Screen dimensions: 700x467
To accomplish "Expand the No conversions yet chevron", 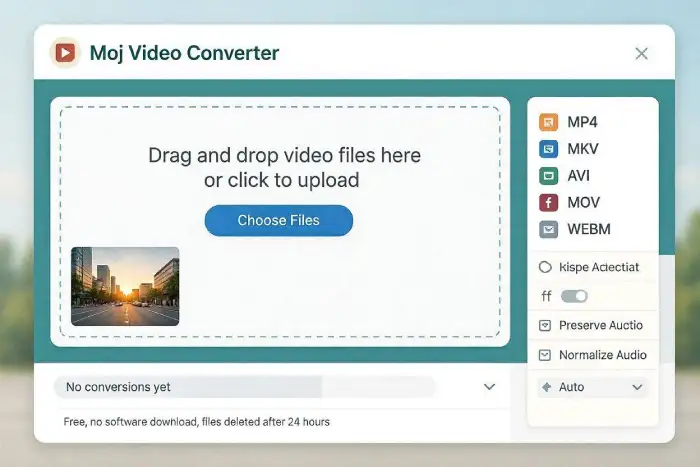I will coord(489,387).
